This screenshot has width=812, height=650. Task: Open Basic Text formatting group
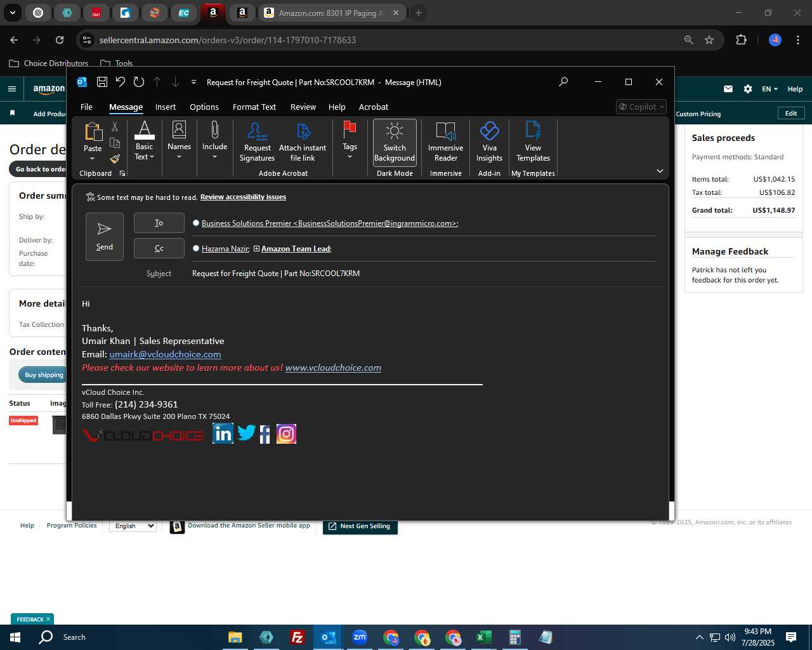pos(145,141)
